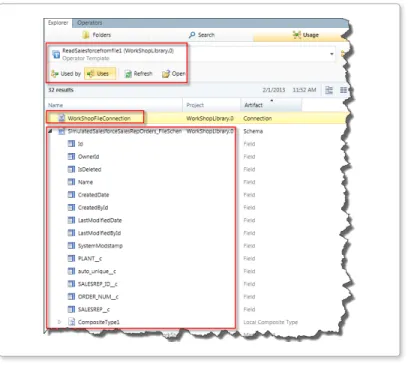Click the Schema artifact cell

(x=253, y=131)
